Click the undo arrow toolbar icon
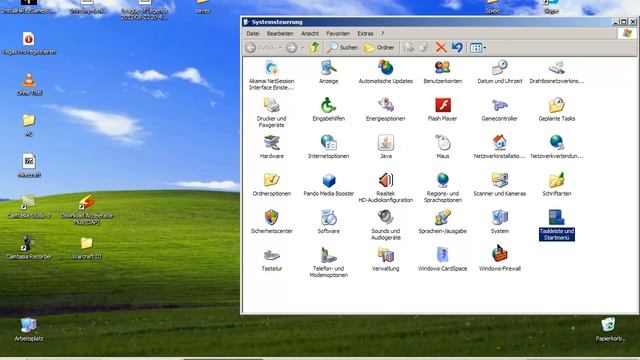 tap(457, 48)
